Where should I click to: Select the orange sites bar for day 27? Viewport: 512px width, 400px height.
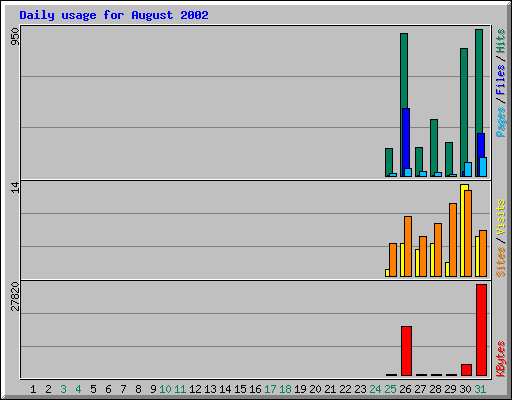(423, 256)
